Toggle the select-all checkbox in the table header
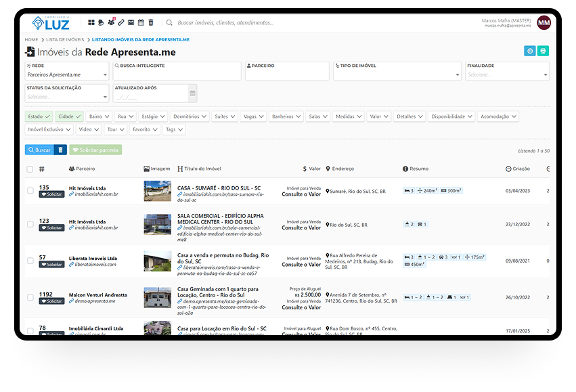Viewport: 576px width, 392px height. (30, 169)
